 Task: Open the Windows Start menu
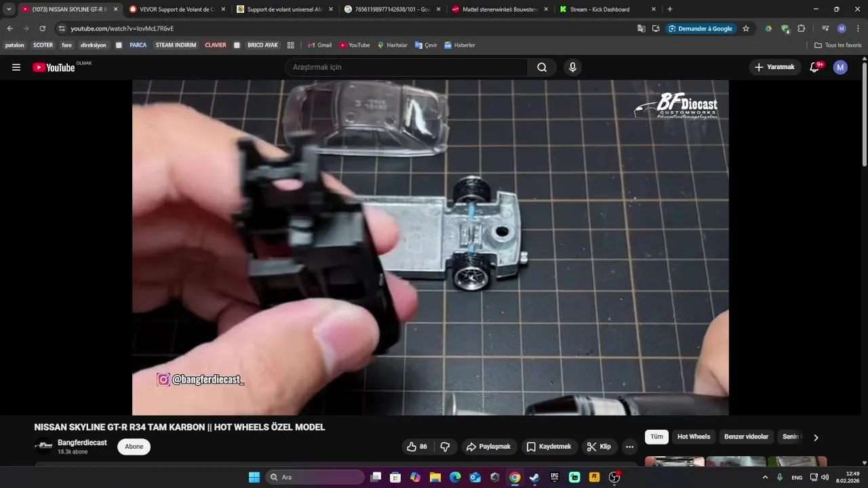coord(254,477)
